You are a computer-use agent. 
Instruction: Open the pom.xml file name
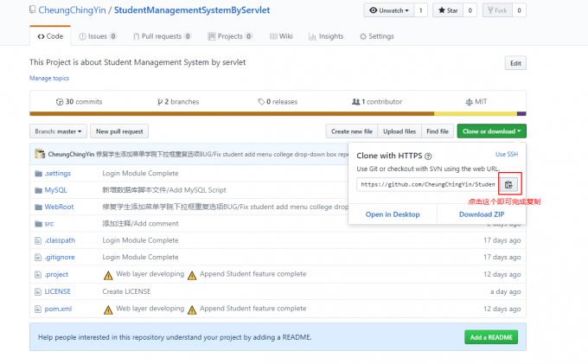coord(58,309)
